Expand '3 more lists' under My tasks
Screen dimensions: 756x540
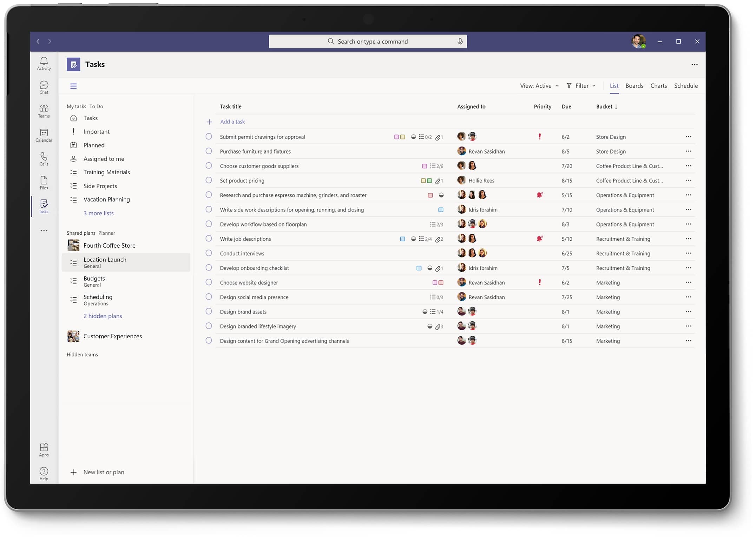coord(98,213)
